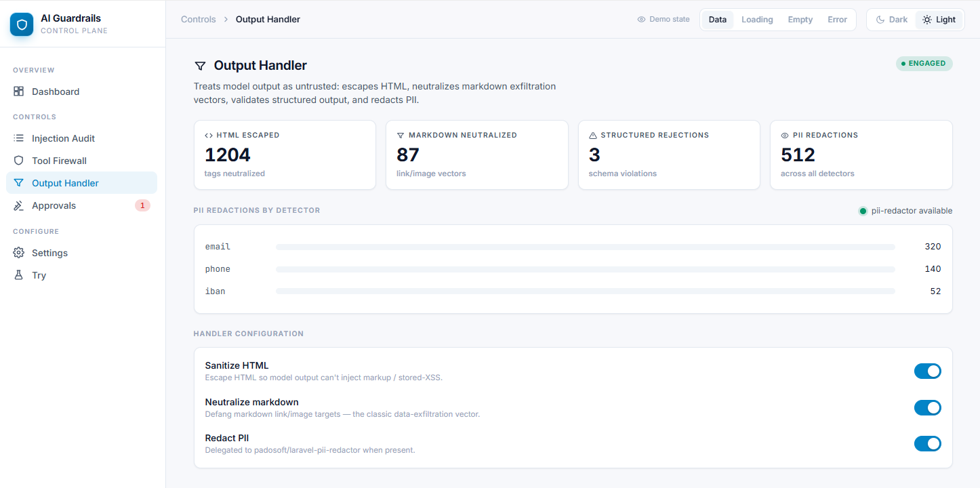Click the moon icon for Dark theme

coord(880,20)
